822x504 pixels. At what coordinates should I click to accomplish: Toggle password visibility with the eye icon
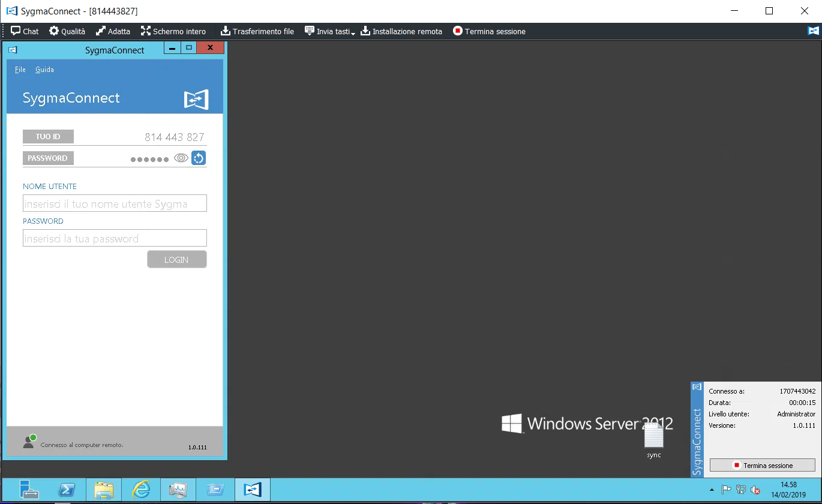[x=181, y=158]
